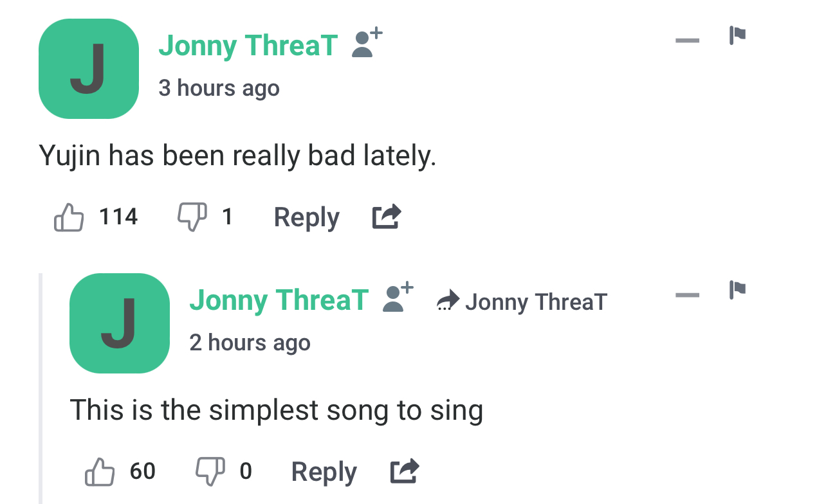Reply to the 'simplest song to sing' comment

point(324,473)
